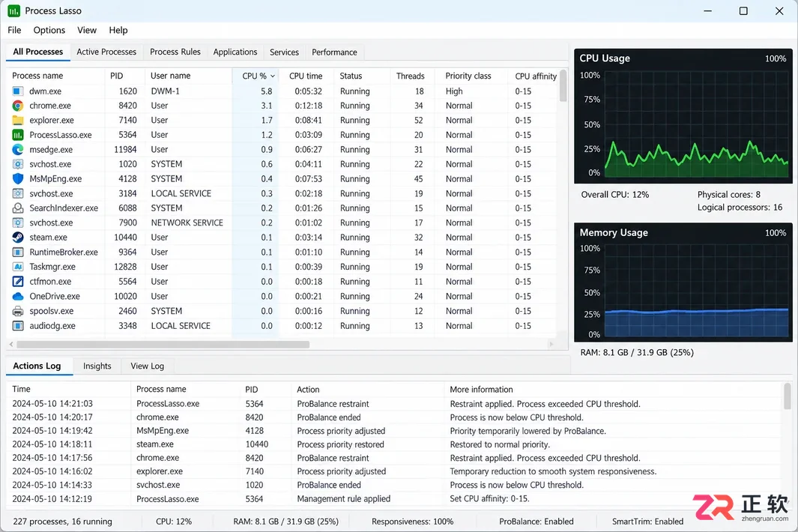Click SmartTrim: Enabled in status bar
Image resolution: width=798 pixels, height=532 pixels.
[x=647, y=522]
